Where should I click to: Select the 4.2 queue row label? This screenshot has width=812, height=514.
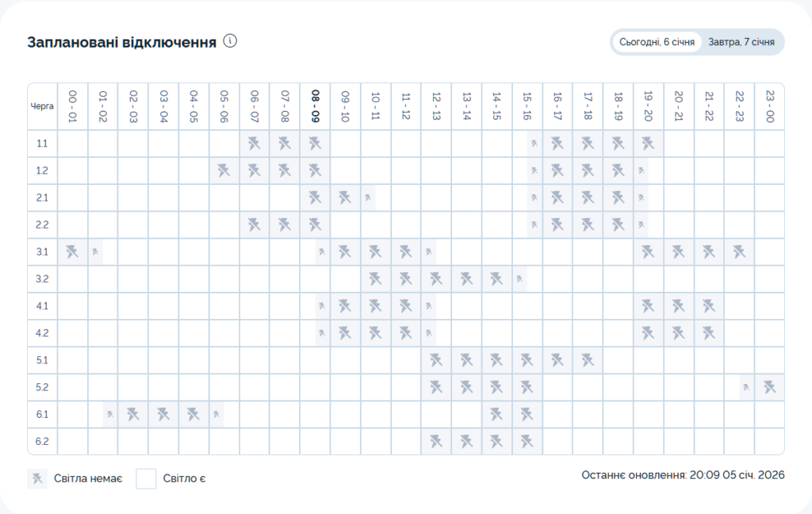tap(43, 333)
